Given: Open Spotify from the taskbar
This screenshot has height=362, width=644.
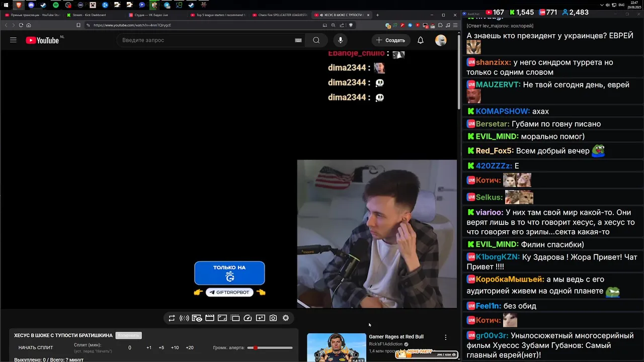Looking at the screenshot, I should (56, 5).
